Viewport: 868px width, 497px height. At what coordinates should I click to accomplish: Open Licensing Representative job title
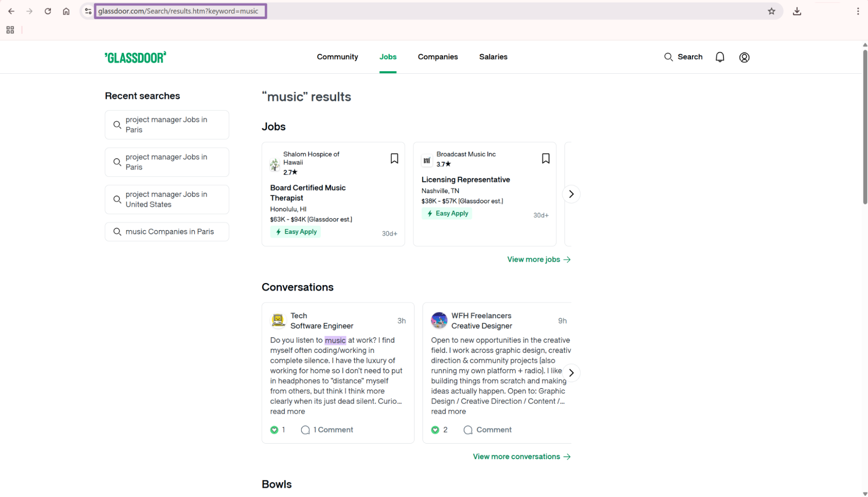tap(465, 180)
